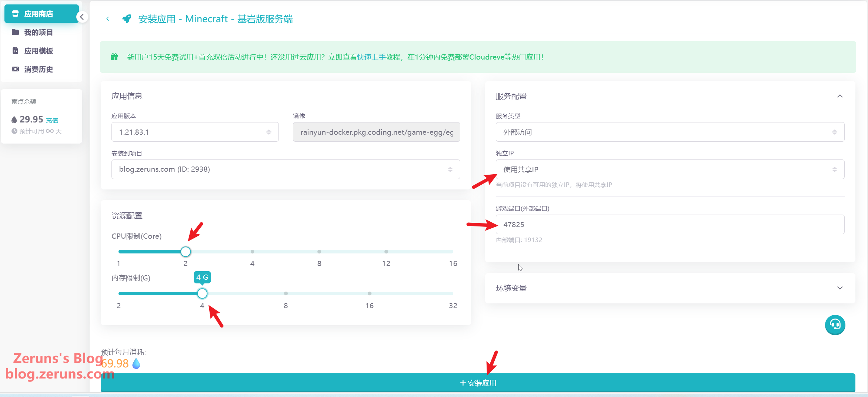Click the 游戏端口 input field
868x397 pixels.
click(x=670, y=225)
